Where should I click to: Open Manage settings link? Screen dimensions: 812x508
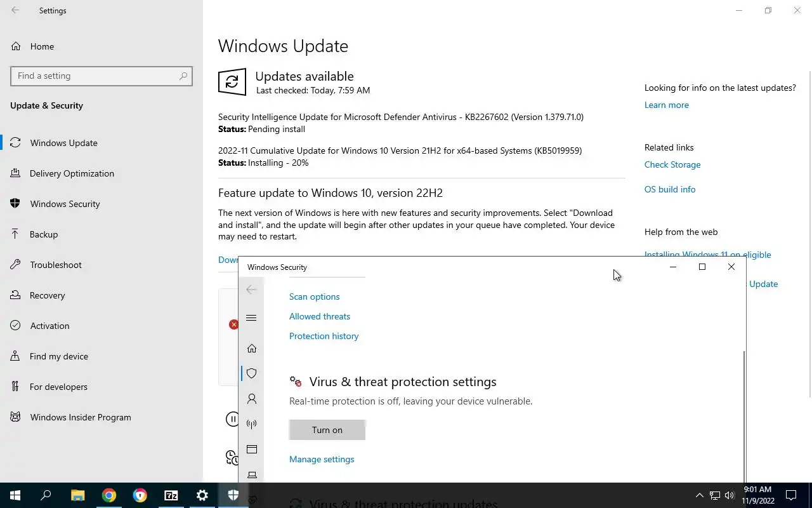322,459
